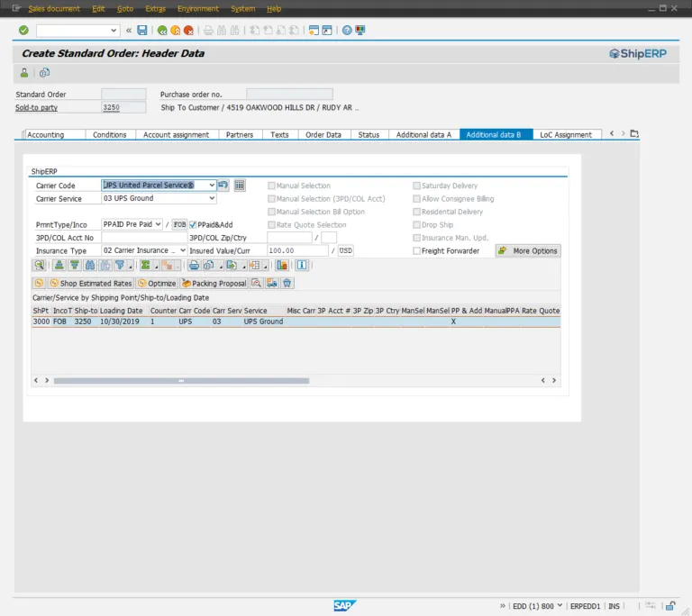Open the Goto menu

[125, 8]
